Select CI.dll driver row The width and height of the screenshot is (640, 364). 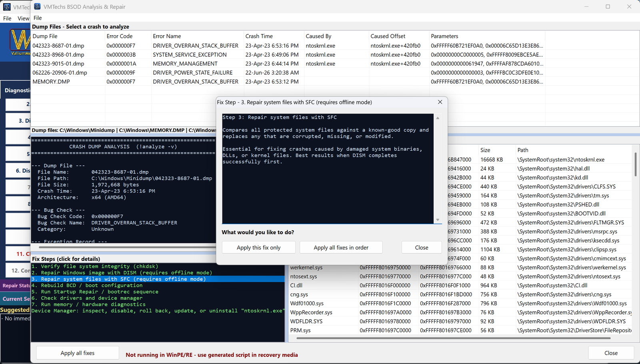(460, 285)
